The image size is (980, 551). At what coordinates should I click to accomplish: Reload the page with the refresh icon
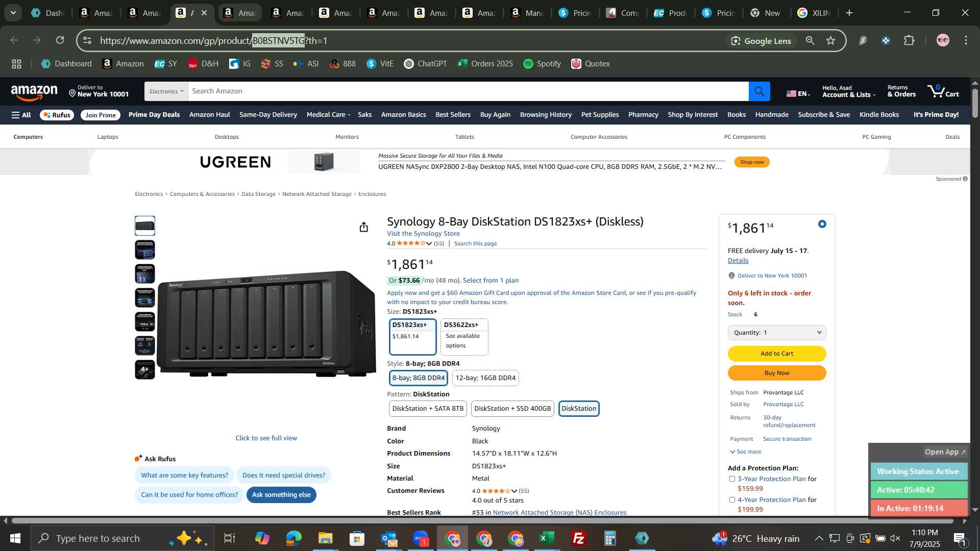[x=60, y=40]
